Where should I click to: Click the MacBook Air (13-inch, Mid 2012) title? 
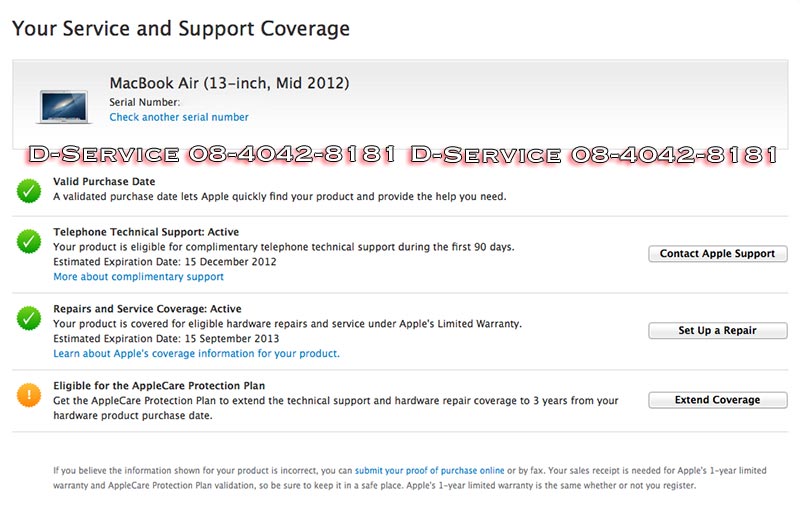pyautogui.click(x=229, y=83)
